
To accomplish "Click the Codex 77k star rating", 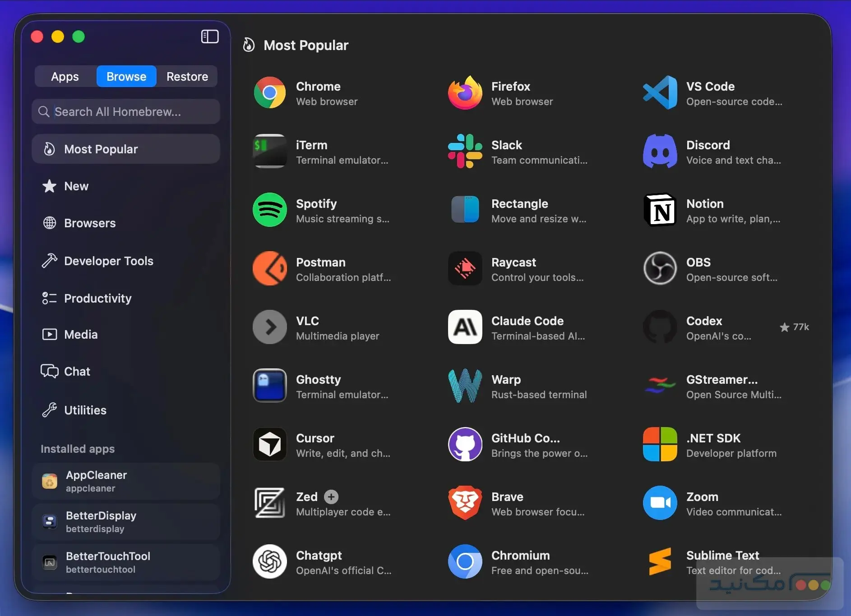I will coord(795,327).
